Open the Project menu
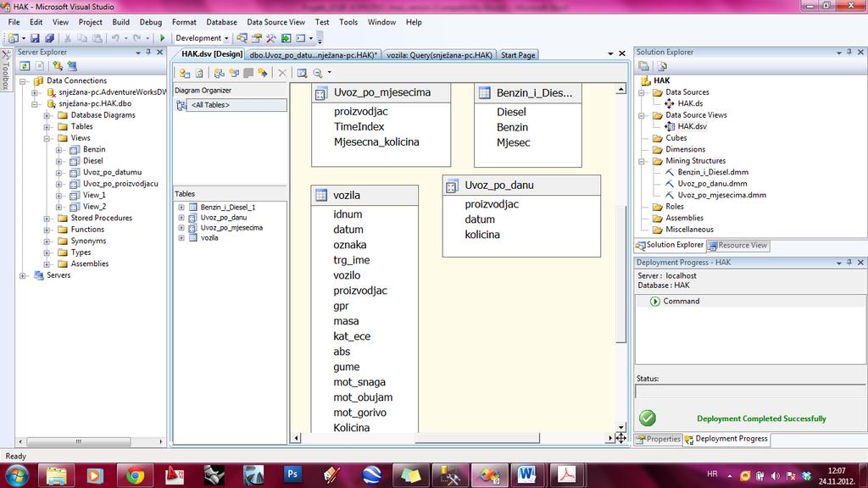Image resolution: width=868 pixels, height=488 pixels. [90, 22]
